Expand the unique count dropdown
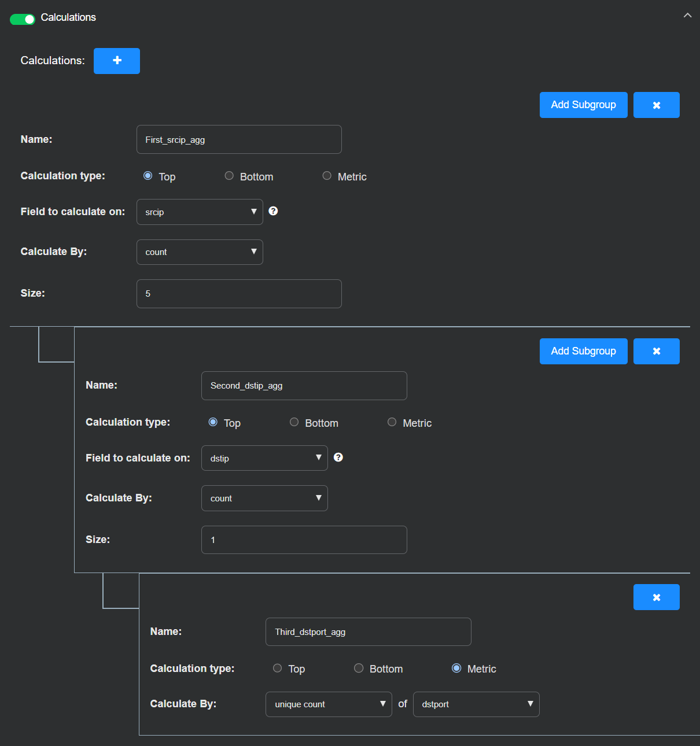 (x=329, y=704)
